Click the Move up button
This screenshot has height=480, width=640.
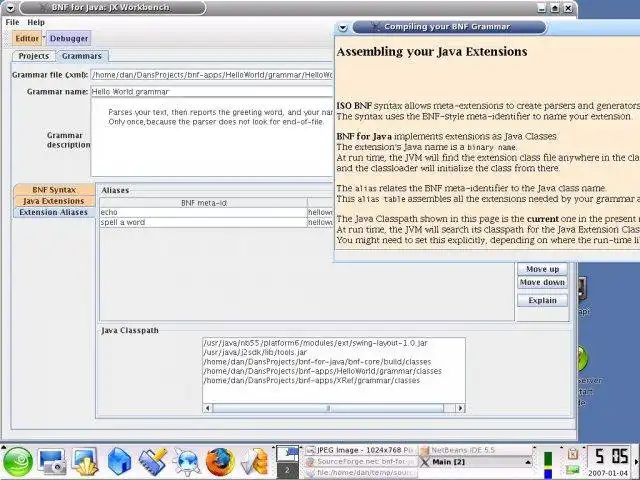tap(542, 269)
